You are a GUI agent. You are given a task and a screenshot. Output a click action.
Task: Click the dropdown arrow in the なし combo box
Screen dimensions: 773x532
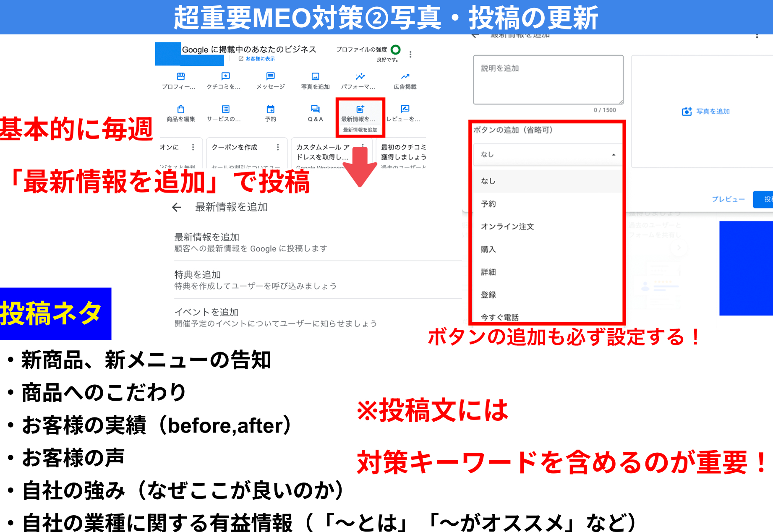(614, 155)
